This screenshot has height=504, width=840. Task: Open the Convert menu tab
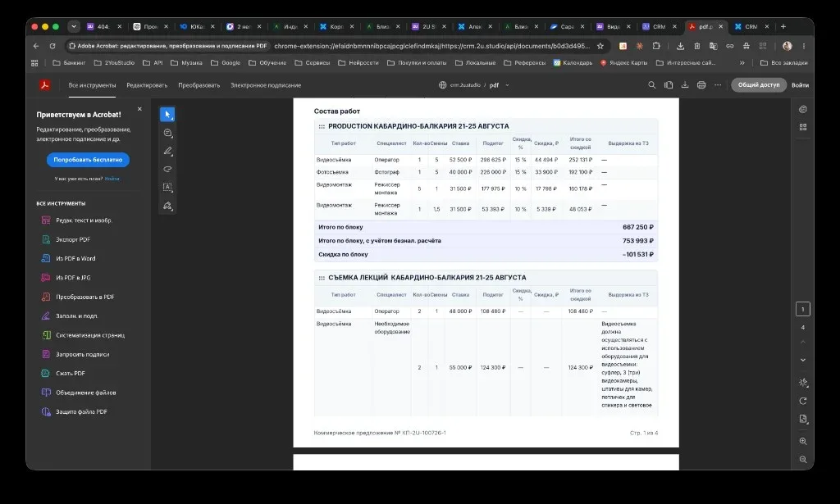point(199,85)
